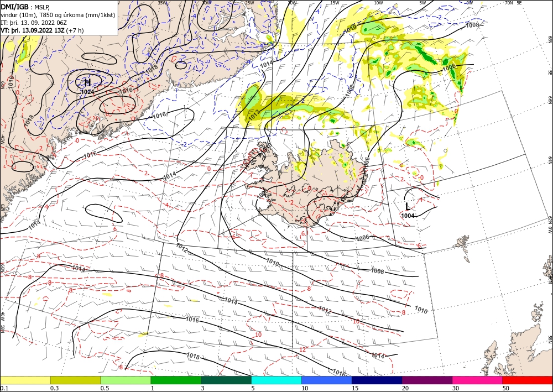This screenshot has width=553, height=392.
Task: Click the '0.3' legend value label
Action: [x=54, y=388]
